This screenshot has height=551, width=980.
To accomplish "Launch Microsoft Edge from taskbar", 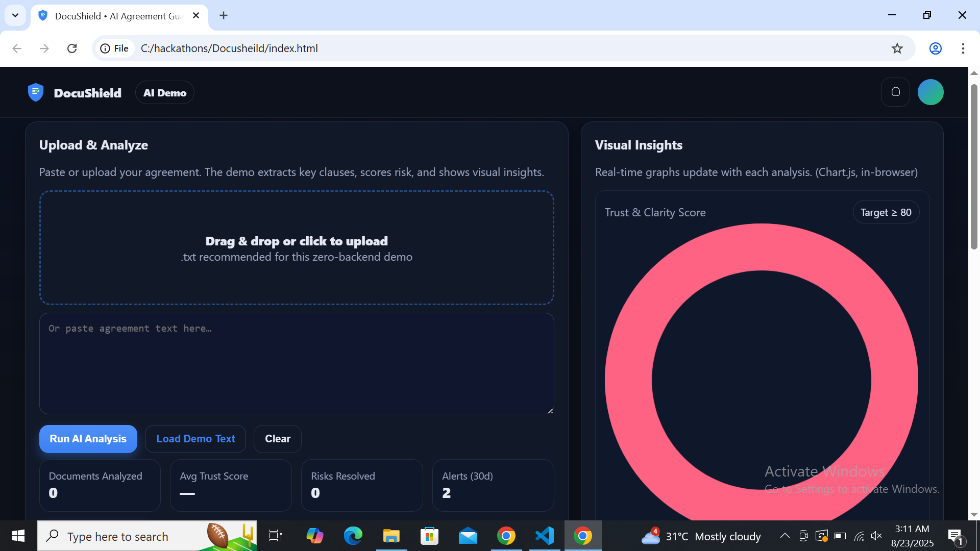I will click(353, 536).
